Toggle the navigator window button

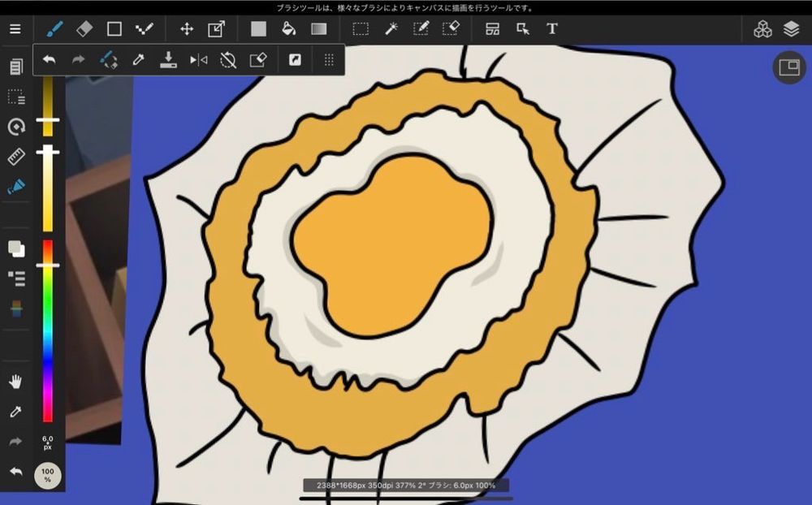click(788, 68)
